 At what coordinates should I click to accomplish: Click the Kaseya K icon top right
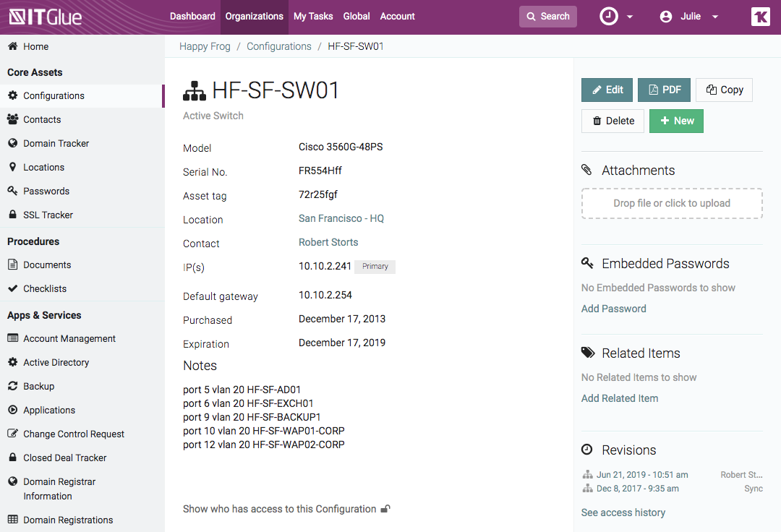tap(760, 17)
